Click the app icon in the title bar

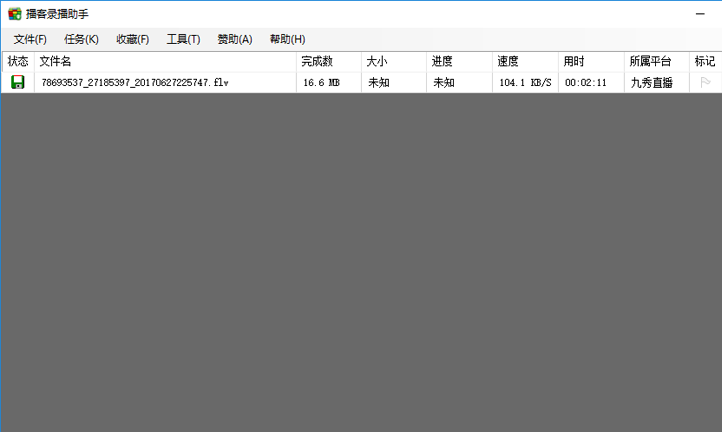point(14,13)
